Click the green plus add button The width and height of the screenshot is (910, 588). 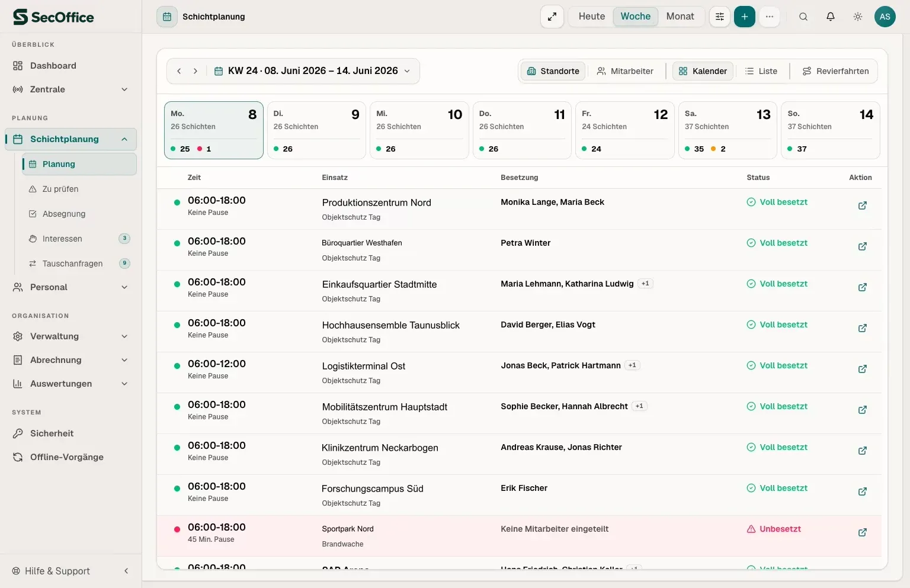(x=745, y=17)
